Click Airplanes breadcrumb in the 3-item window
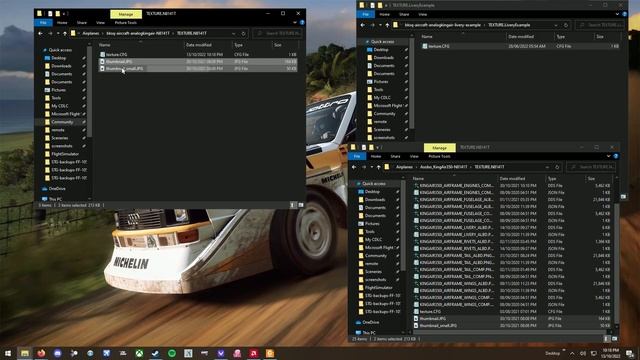Viewport: 640px width, 360px height. click(x=91, y=33)
